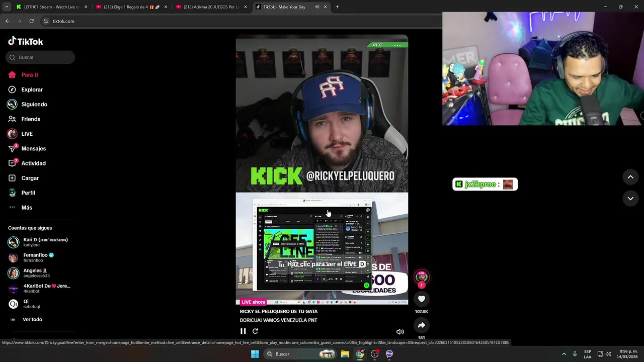Open the clock showing 9:56 p. m.
The image size is (644, 362).
[x=628, y=354]
